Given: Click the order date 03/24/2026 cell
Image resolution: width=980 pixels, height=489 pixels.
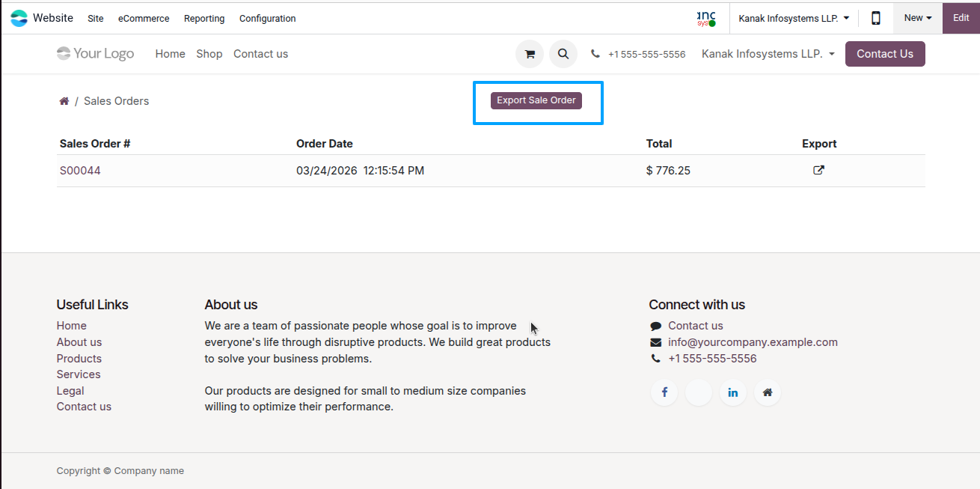Looking at the screenshot, I should click(x=360, y=171).
